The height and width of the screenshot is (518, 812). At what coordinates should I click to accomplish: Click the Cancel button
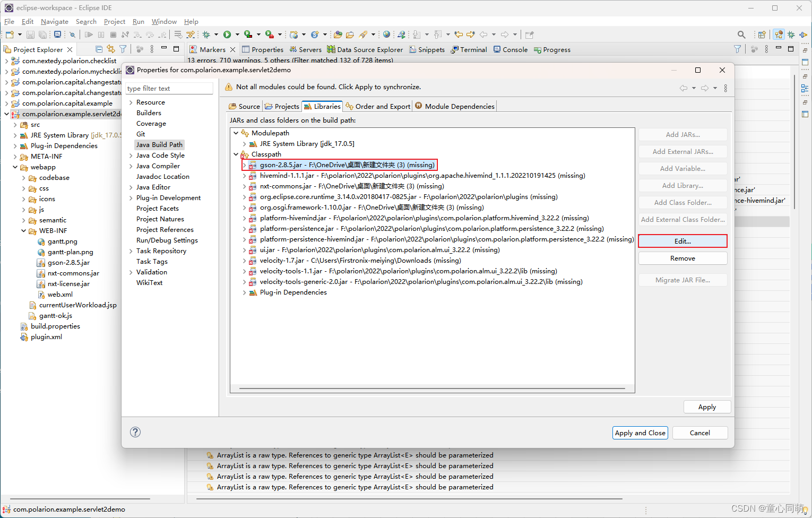(699, 433)
